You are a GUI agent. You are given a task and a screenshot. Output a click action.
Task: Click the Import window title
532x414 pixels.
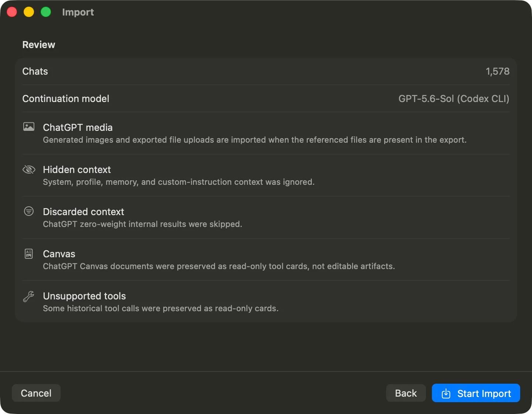pyautogui.click(x=78, y=12)
